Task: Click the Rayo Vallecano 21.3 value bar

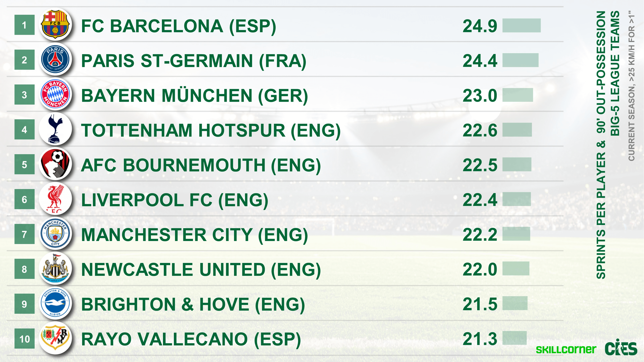Action: 514,338
